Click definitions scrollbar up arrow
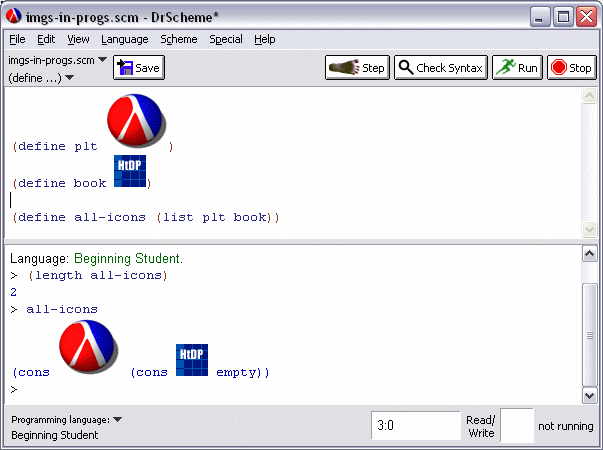The height and width of the screenshot is (450, 603). coord(590,96)
